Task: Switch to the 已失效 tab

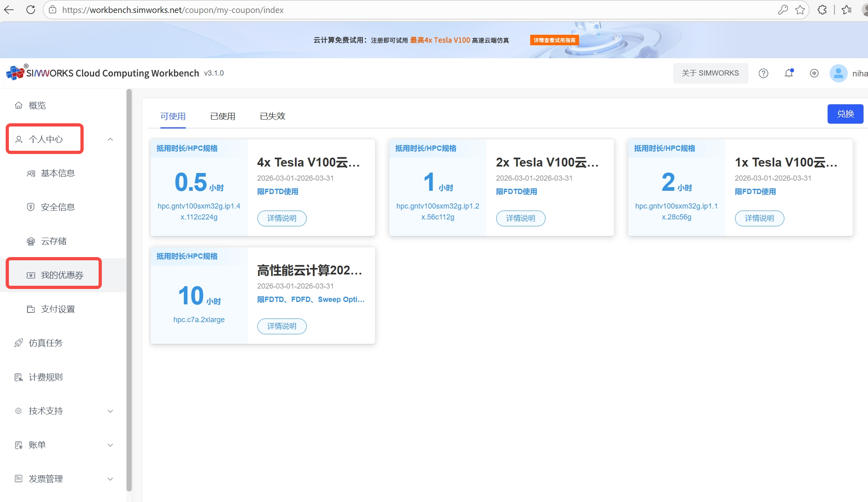Action: [272, 116]
